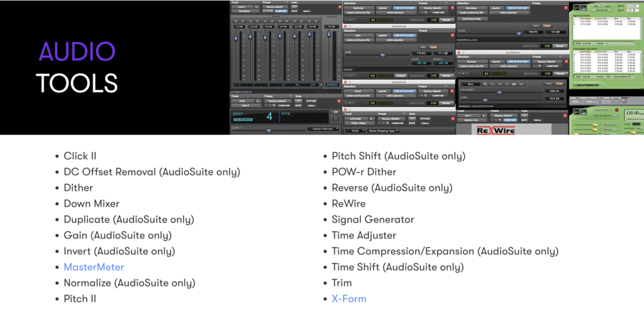This screenshot has height=323, width=644.
Task: Click the Normalize LEVEL slider handle
Action: point(519,34)
